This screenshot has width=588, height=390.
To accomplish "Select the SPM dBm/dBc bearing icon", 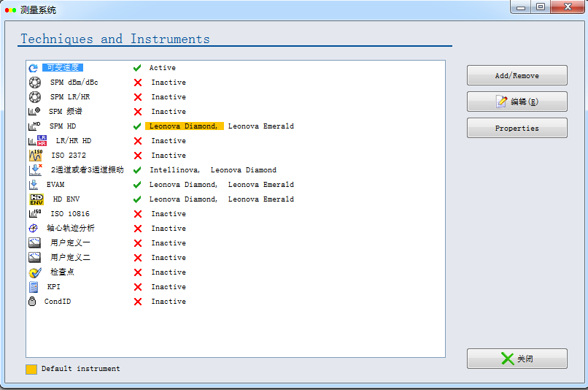I will (34, 83).
